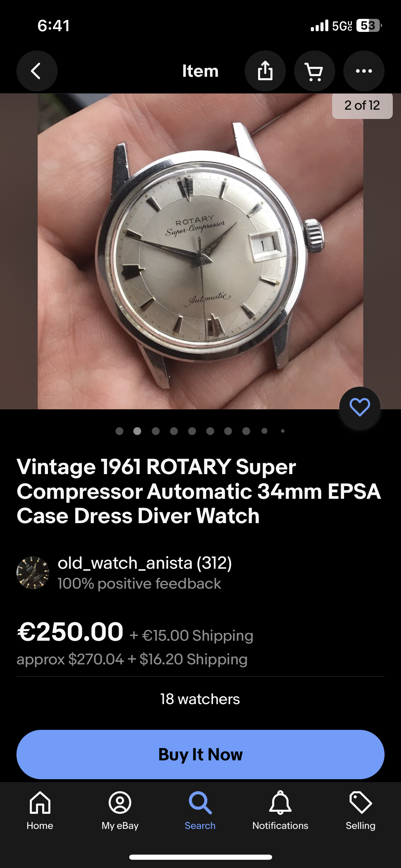This screenshot has width=401, height=868.
Task: Tap the seller's watch avatar image
Action: [x=33, y=573]
